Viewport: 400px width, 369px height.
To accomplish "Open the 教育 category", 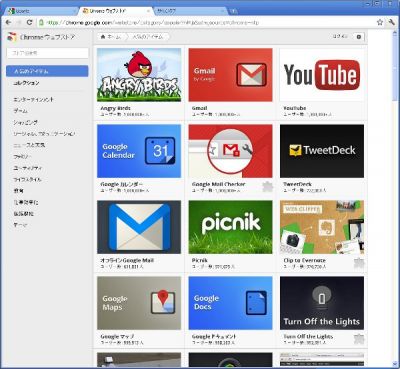I will tap(19, 191).
